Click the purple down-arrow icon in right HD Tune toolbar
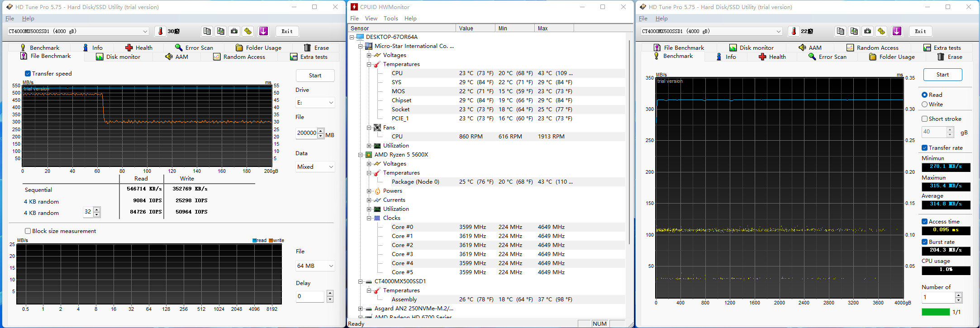 coord(897,31)
